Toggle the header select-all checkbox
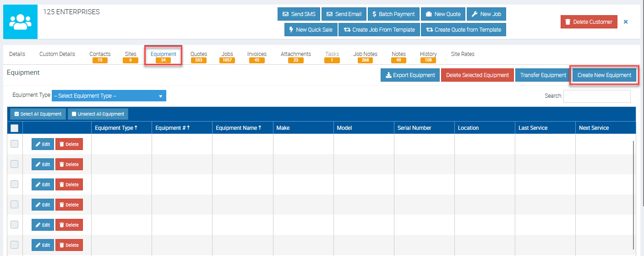The height and width of the screenshot is (256, 644). (x=14, y=128)
